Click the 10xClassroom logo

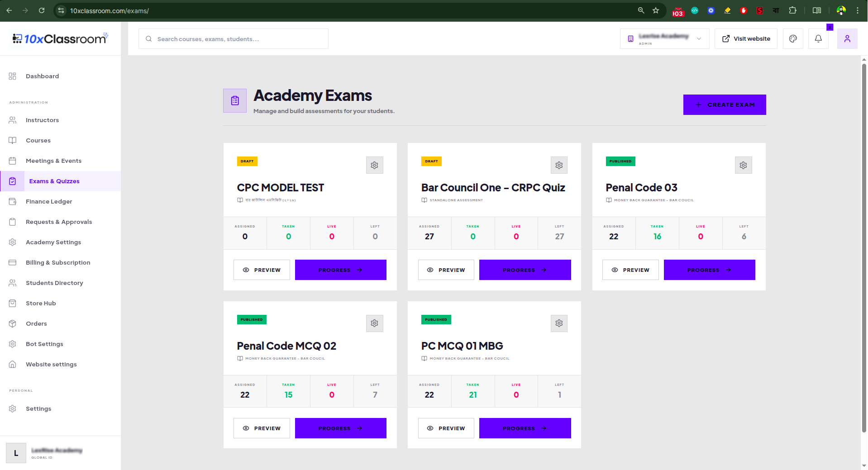pos(60,38)
